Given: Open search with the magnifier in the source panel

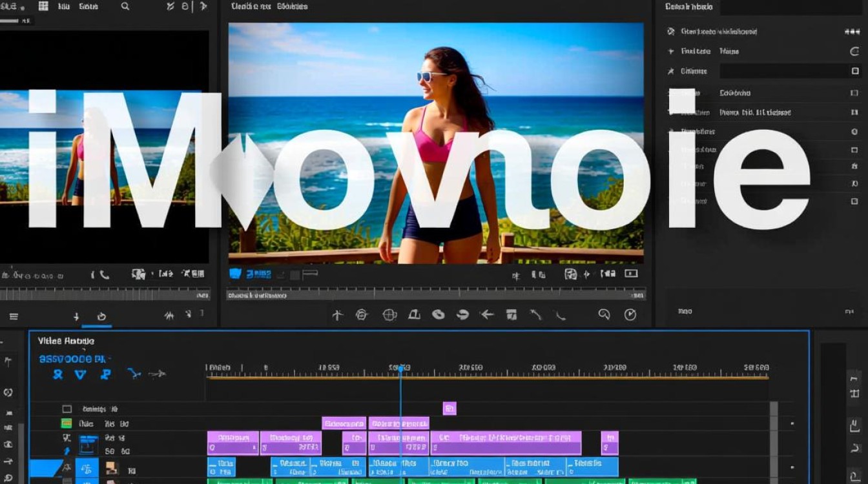Looking at the screenshot, I should pos(125,6).
